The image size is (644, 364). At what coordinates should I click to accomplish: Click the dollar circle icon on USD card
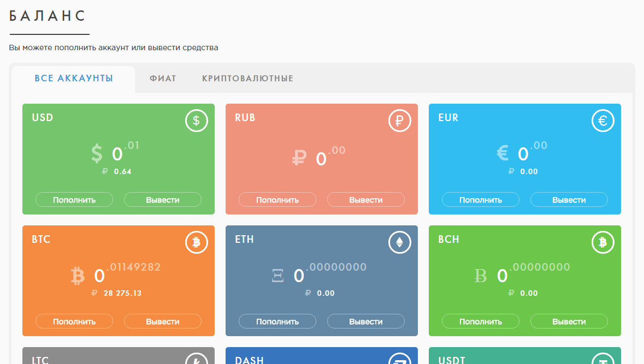(x=196, y=121)
